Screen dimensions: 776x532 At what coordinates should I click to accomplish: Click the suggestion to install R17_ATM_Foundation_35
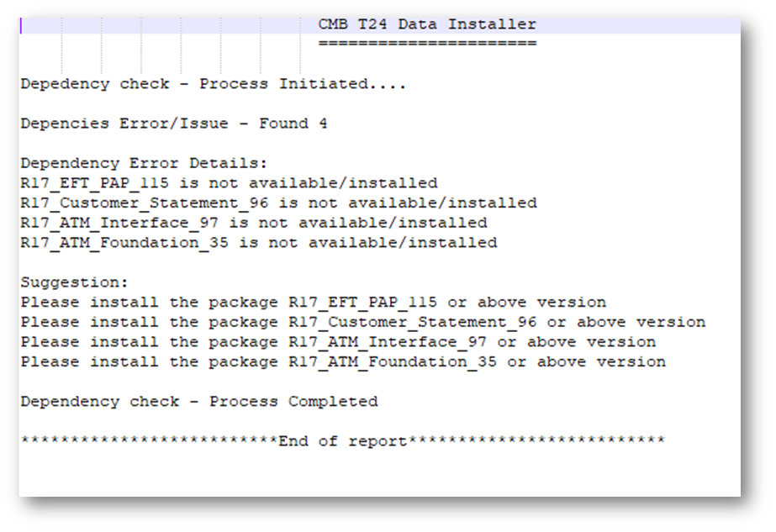343,362
